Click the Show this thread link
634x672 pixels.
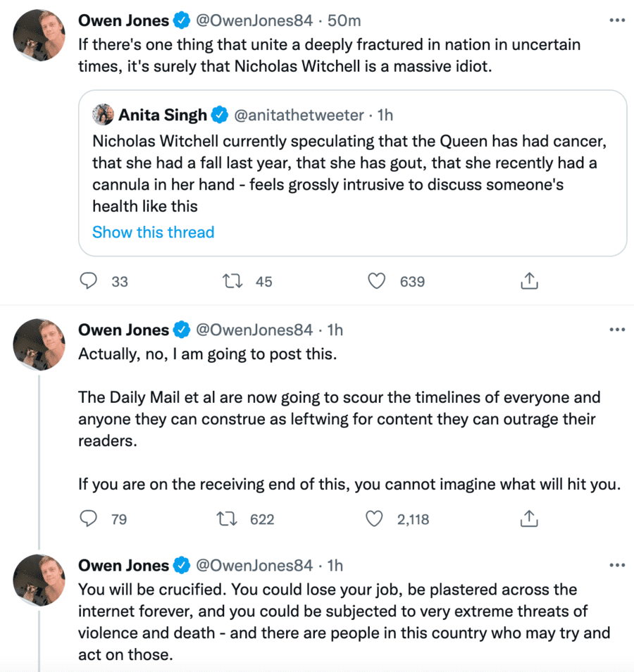tap(153, 232)
